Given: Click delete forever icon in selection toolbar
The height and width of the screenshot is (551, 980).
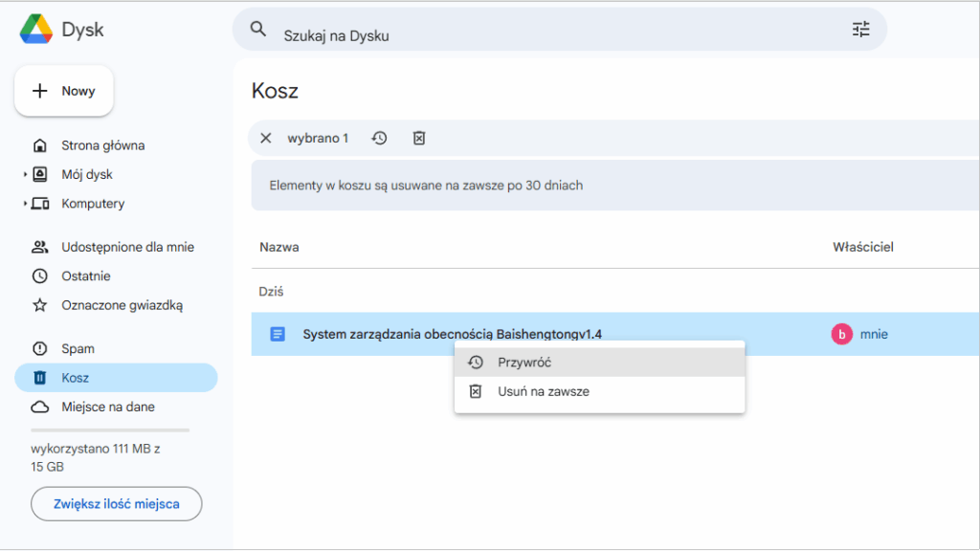Looking at the screenshot, I should tap(419, 138).
